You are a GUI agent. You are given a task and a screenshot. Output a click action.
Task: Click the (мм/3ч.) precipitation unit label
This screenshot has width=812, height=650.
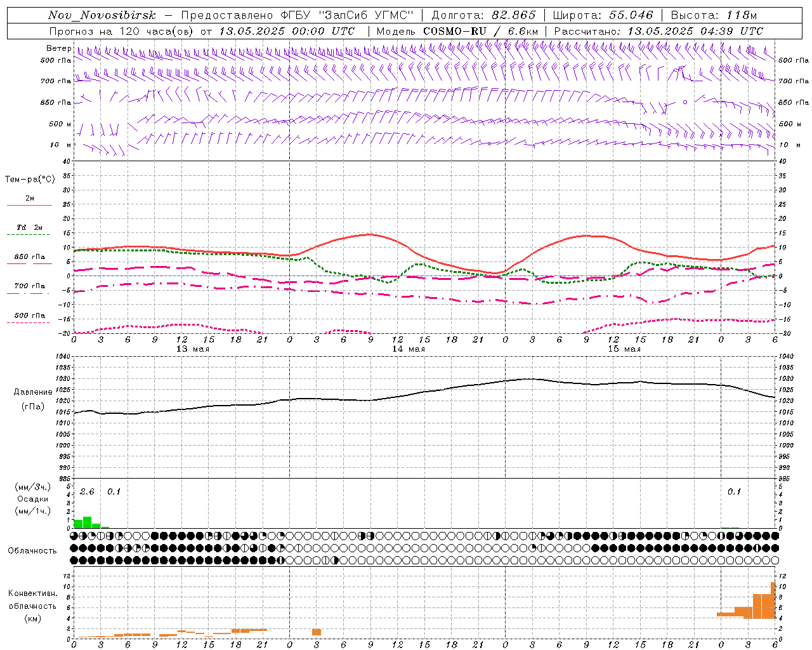pyautogui.click(x=33, y=487)
